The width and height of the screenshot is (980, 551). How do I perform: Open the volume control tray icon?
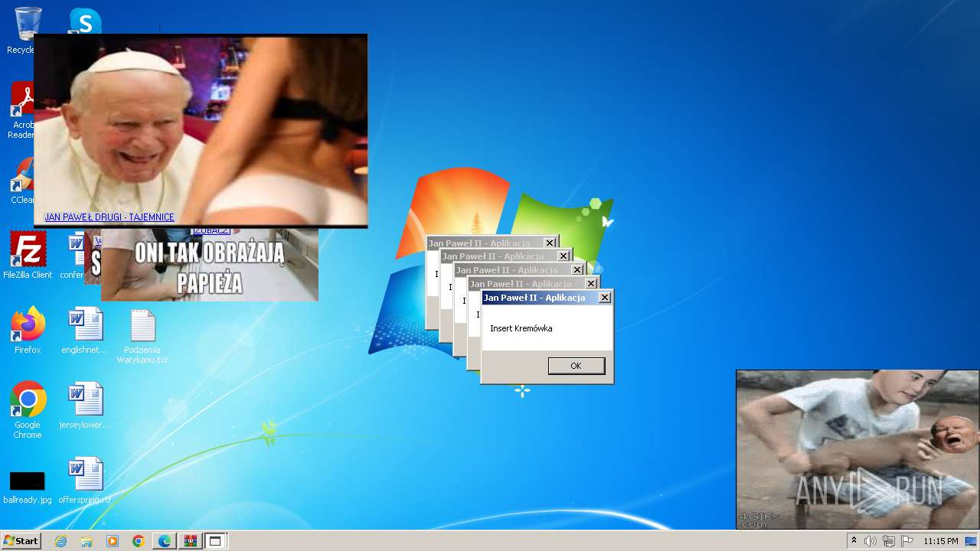coord(871,541)
